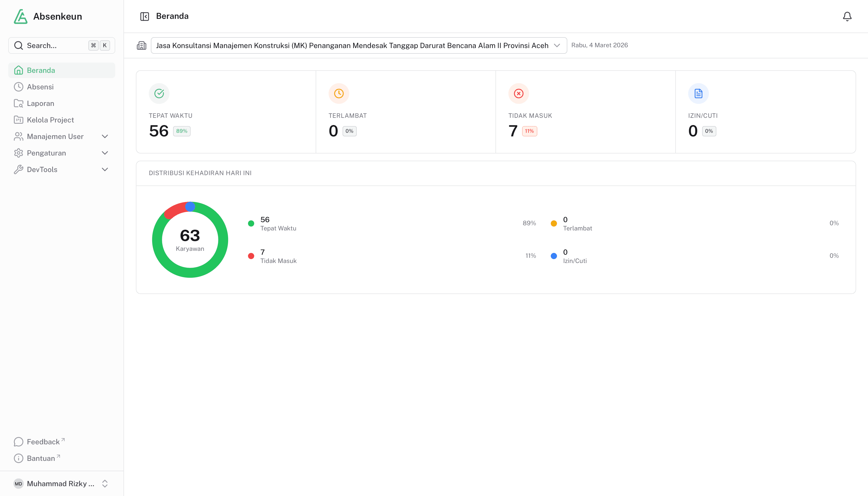Expand the Manajemen User submenu
868x496 pixels.
point(105,136)
